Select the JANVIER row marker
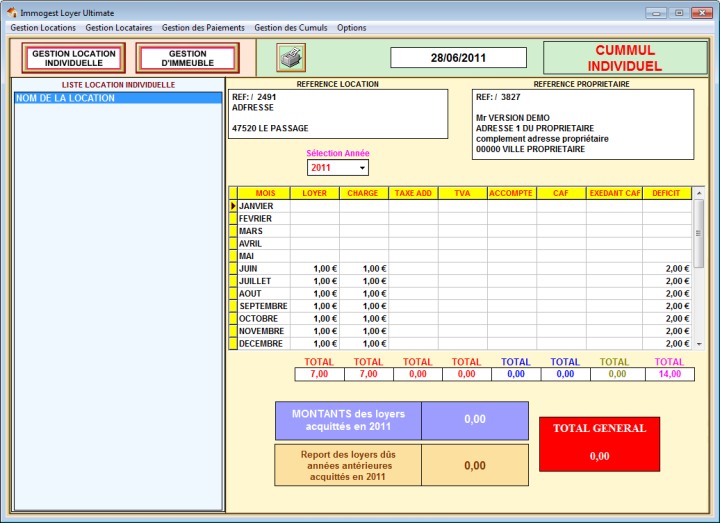This screenshot has height=523, width=720. coord(234,206)
